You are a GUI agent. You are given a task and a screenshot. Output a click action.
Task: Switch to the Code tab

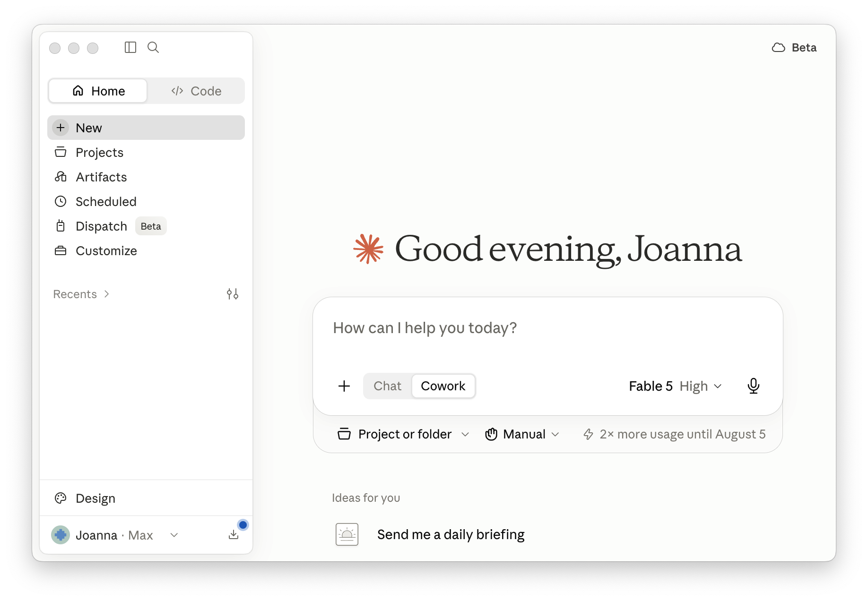[196, 91]
